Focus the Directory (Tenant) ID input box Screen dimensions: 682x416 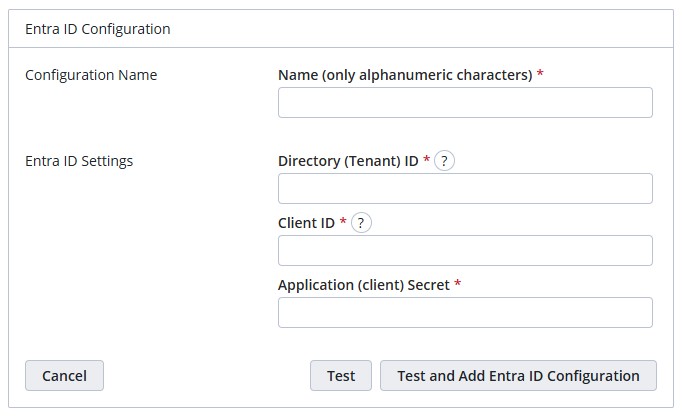pos(465,188)
